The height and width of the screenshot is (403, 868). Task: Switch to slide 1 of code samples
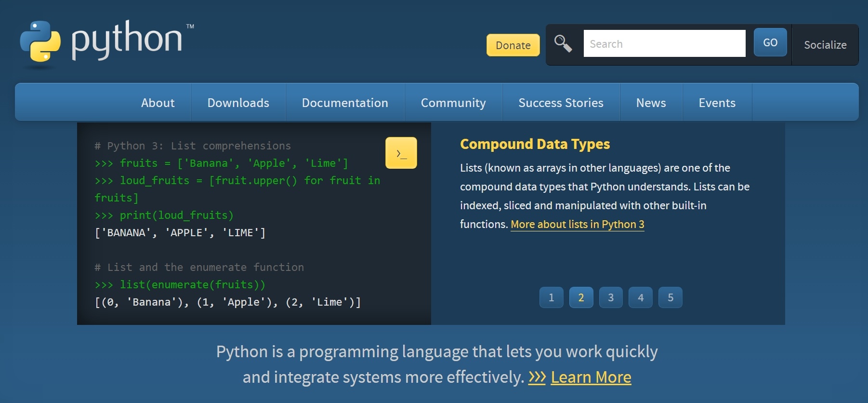point(551,297)
